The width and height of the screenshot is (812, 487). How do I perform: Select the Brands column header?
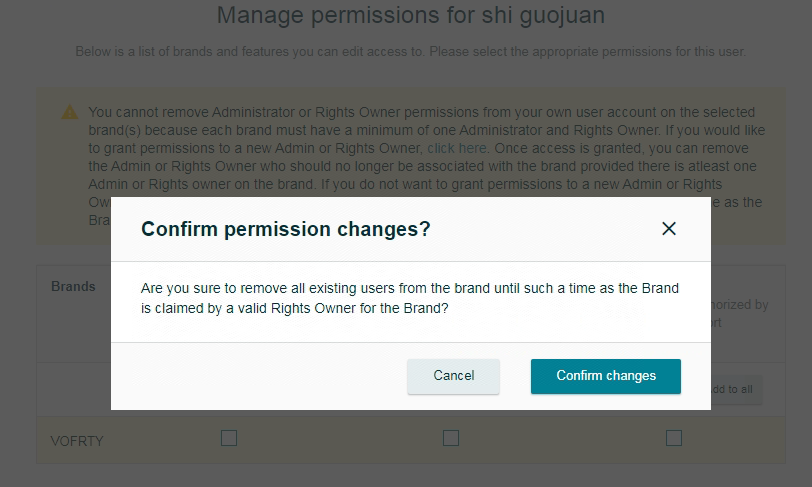point(73,287)
